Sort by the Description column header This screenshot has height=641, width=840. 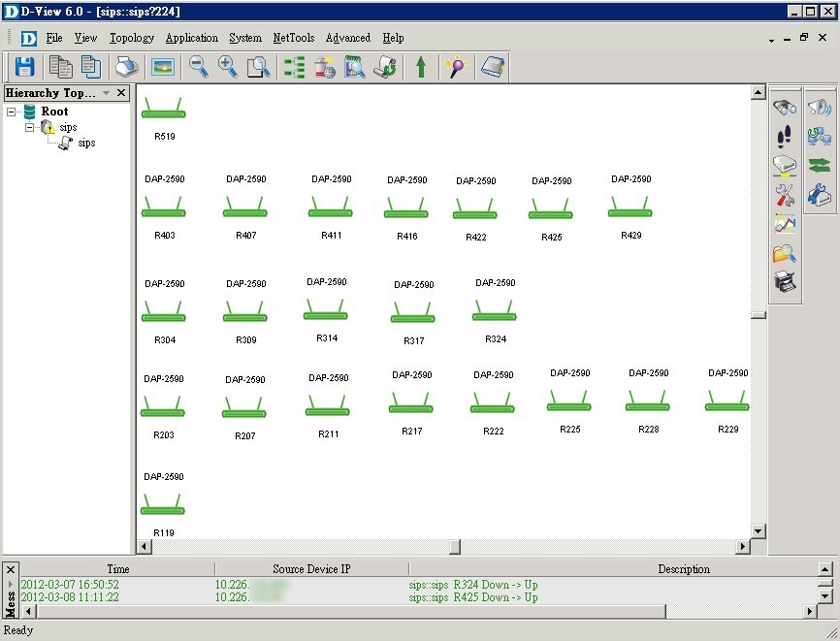(x=684, y=568)
